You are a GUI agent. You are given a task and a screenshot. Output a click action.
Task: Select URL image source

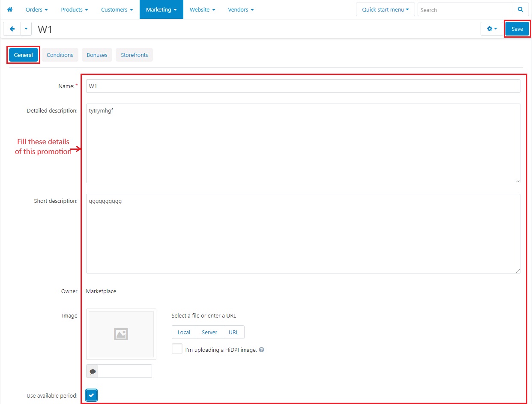click(233, 332)
